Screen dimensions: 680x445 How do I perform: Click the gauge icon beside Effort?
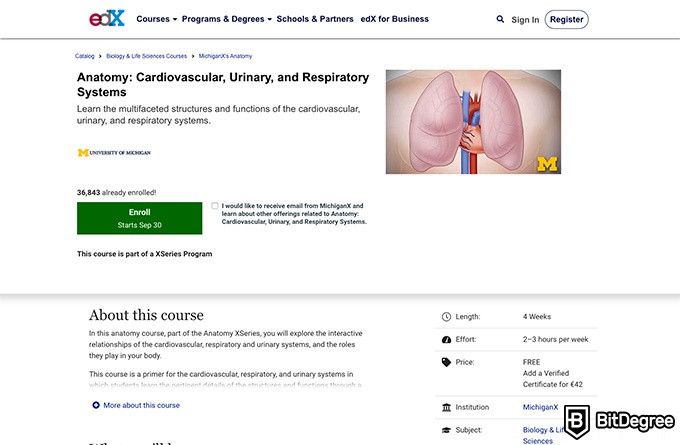[x=446, y=340]
